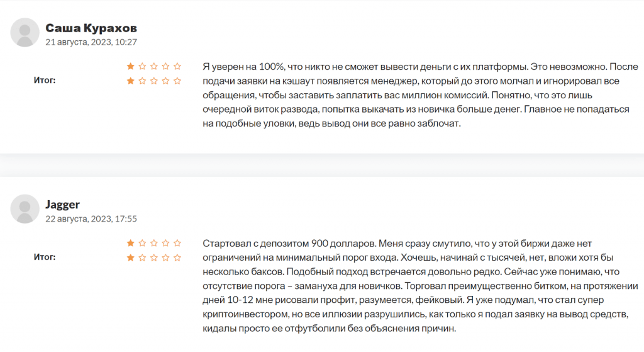Click filled star in Саша Курахов's top rating row
644x352 pixels.
[x=131, y=66]
